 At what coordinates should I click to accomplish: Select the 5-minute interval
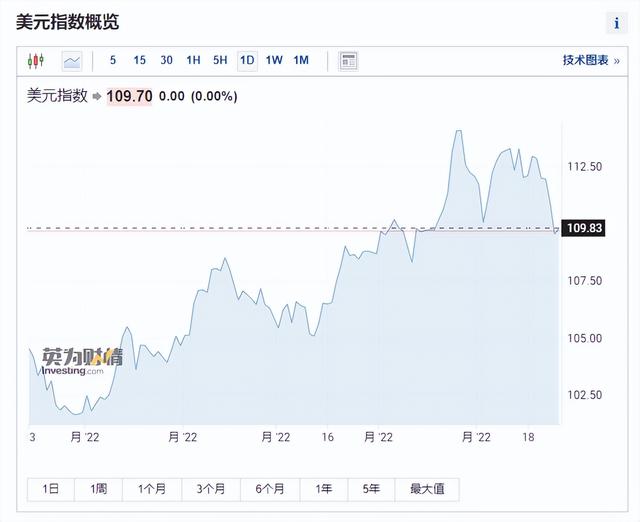(x=113, y=60)
